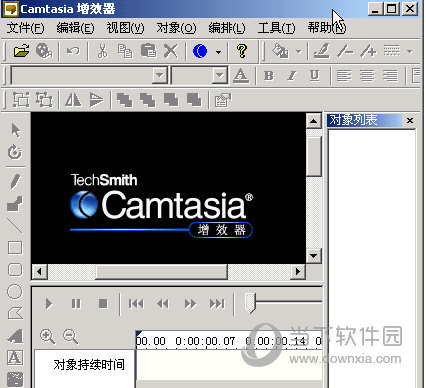Toggle Underline text formatting
426x388 pixels.
click(314, 76)
